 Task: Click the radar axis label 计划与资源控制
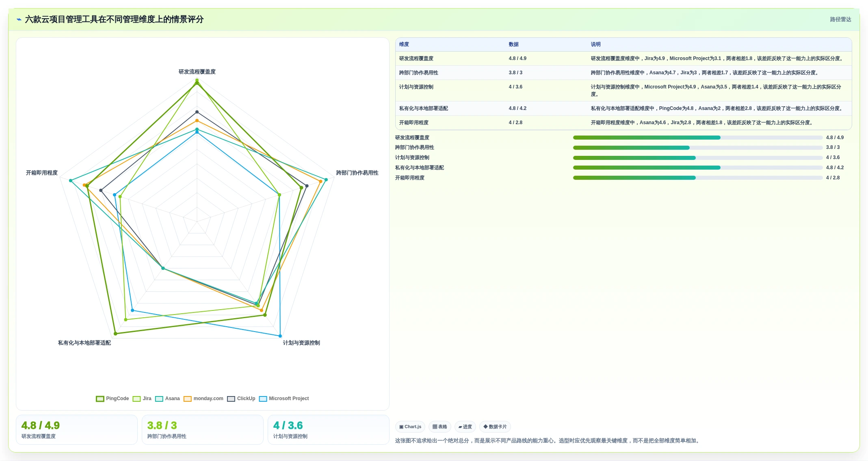click(301, 343)
